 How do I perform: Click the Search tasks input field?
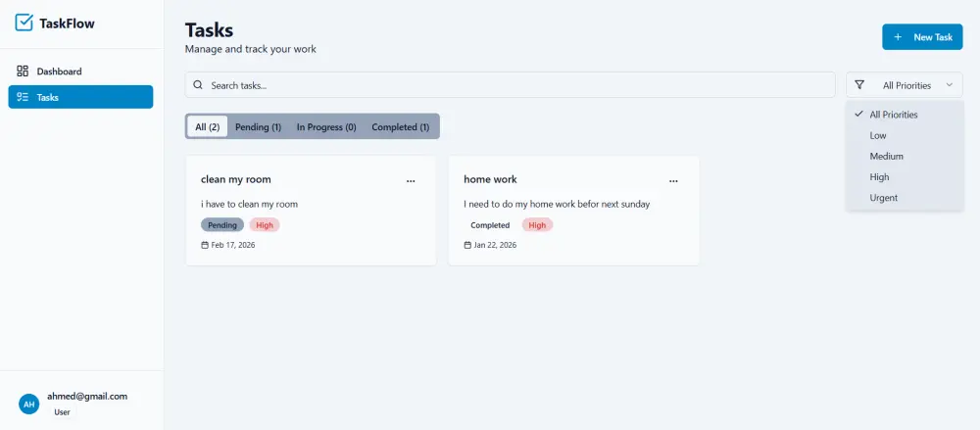click(519, 85)
